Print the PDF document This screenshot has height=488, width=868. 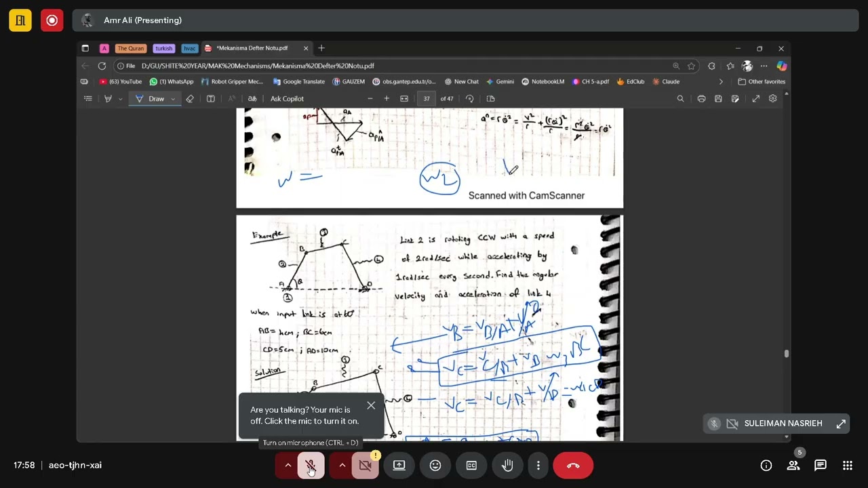coord(701,99)
